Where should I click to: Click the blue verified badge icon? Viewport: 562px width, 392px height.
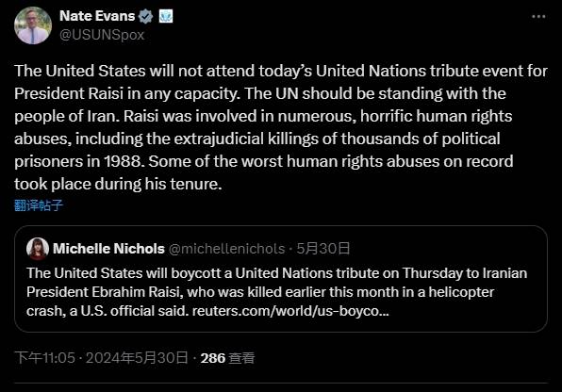click(145, 16)
